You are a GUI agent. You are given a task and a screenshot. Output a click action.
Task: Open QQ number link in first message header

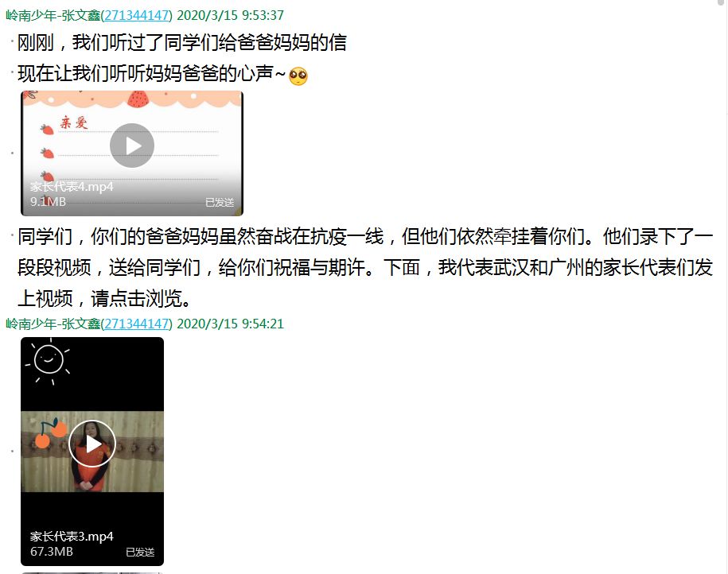point(137,15)
